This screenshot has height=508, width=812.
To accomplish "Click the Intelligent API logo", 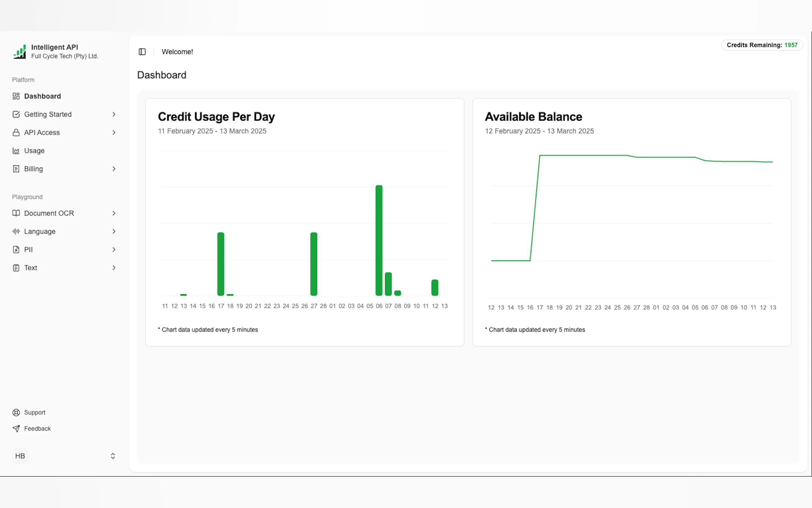I will 20,52.
